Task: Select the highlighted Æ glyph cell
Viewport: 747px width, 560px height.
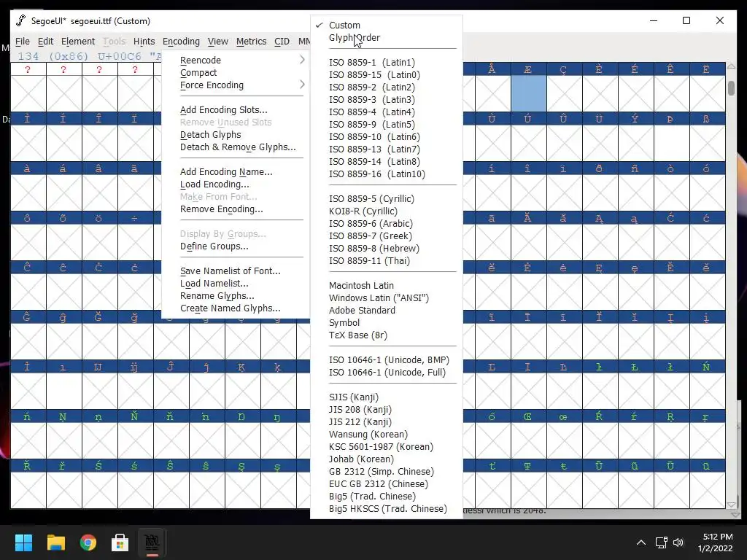Action: (x=528, y=93)
